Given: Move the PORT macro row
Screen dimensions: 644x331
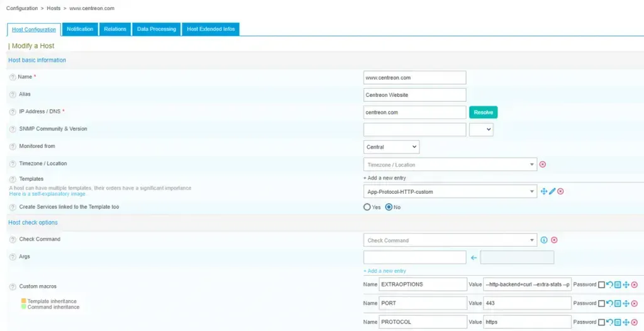Looking at the screenshot, I should tap(626, 303).
